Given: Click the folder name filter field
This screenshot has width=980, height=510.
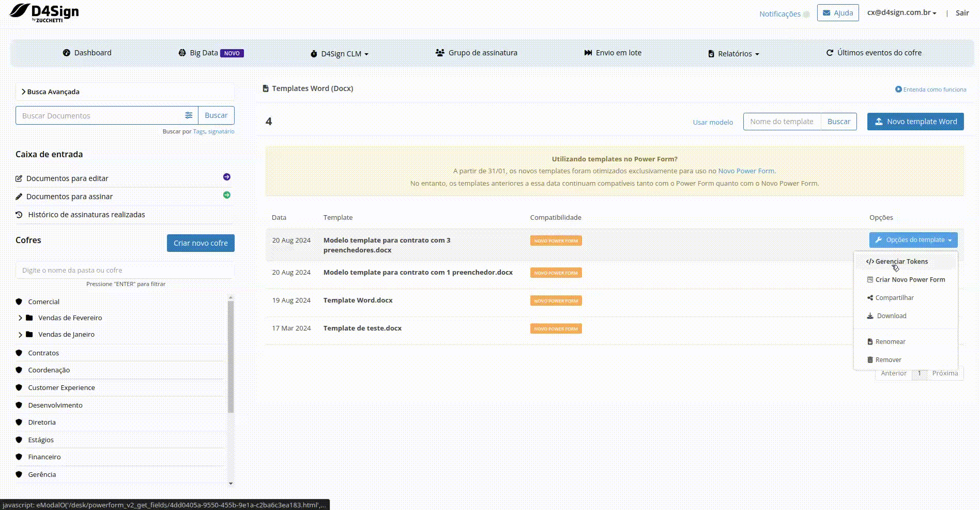Looking at the screenshot, I should [125, 270].
